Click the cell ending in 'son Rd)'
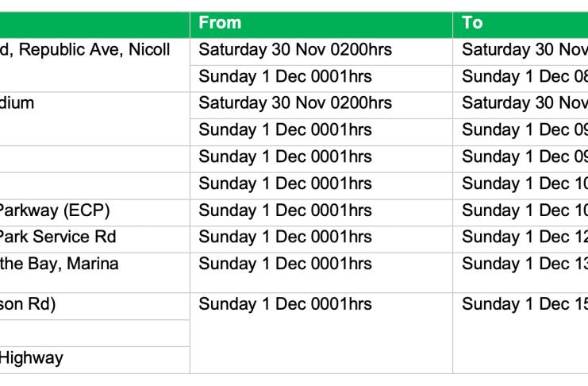 point(28,304)
